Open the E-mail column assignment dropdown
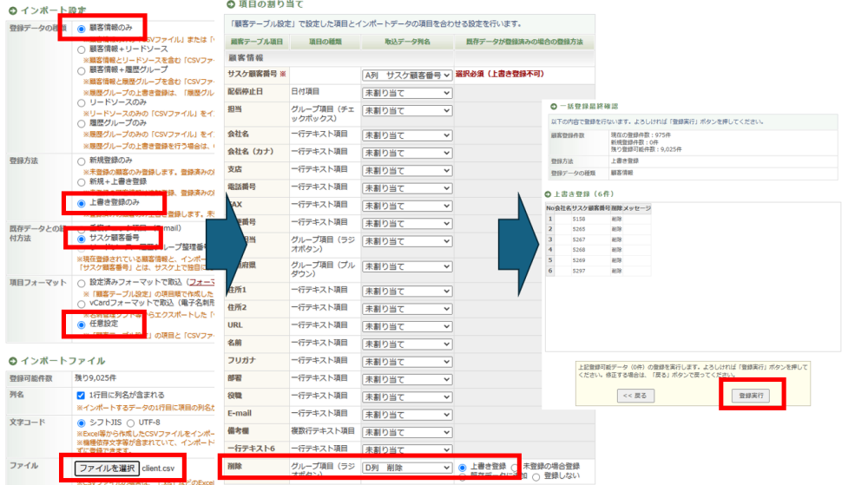The image size is (868, 485). coord(407,413)
